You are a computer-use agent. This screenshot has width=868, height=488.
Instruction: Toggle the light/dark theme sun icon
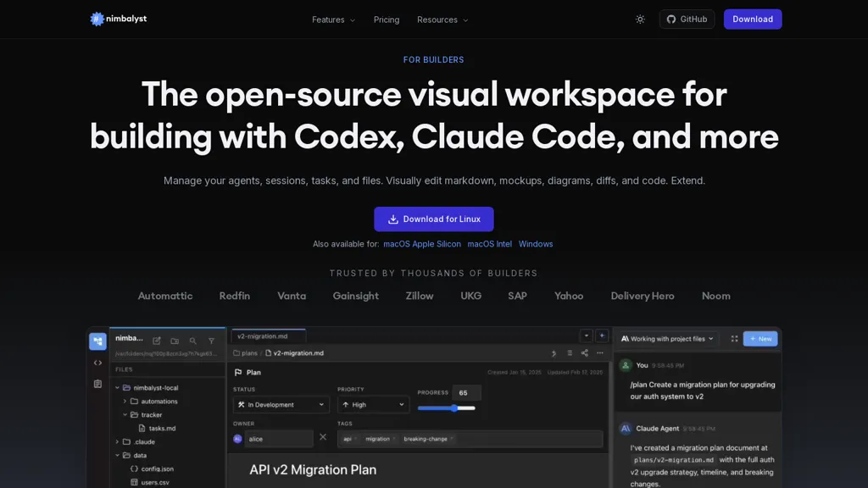pyautogui.click(x=640, y=19)
